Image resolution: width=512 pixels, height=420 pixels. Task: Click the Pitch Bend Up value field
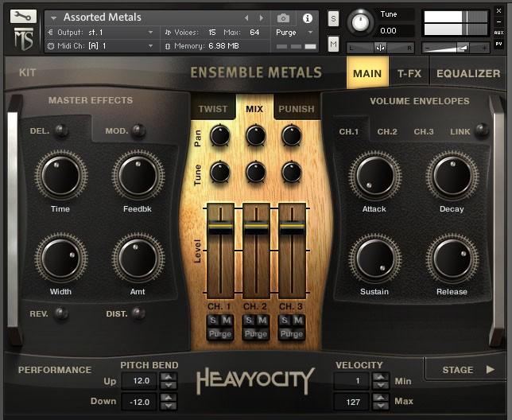tap(139, 381)
